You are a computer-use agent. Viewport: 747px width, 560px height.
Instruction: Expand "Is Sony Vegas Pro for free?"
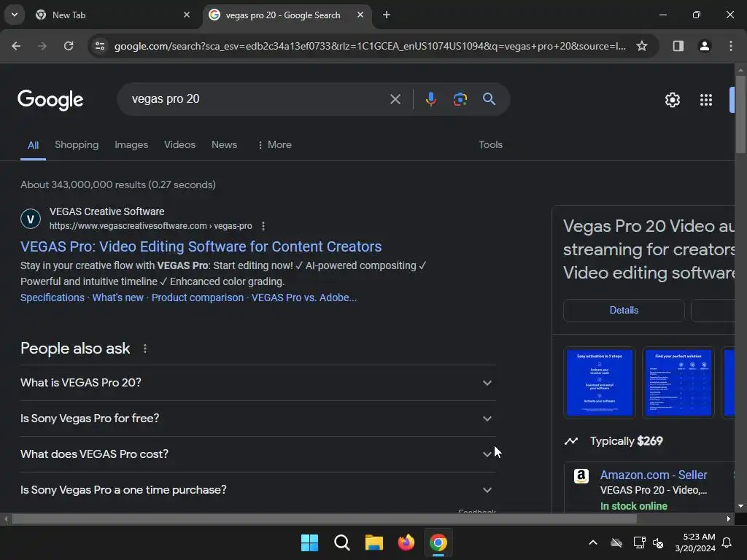click(258, 419)
